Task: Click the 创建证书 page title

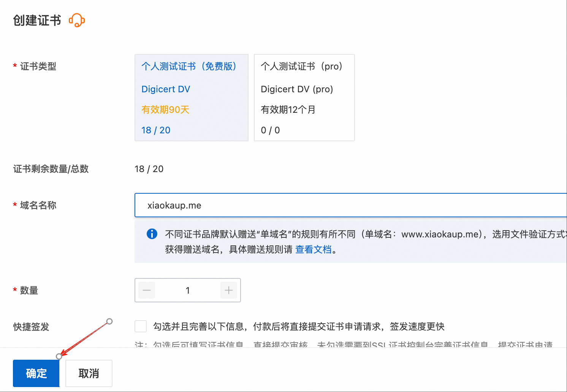Action: click(x=37, y=21)
